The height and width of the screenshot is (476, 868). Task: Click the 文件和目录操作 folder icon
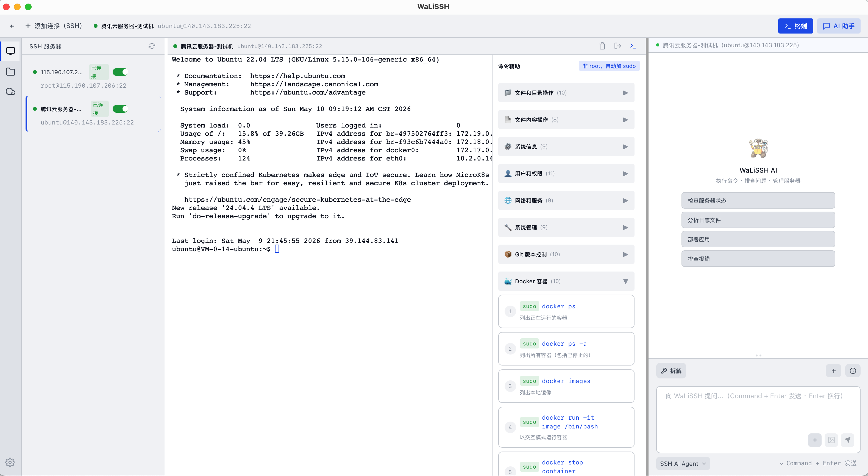coord(508,93)
